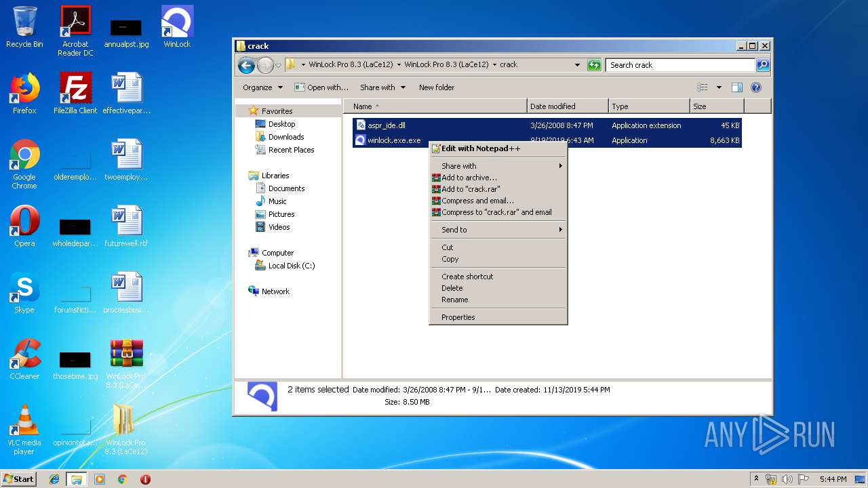Launch Firefox from the desktop

point(24,94)
